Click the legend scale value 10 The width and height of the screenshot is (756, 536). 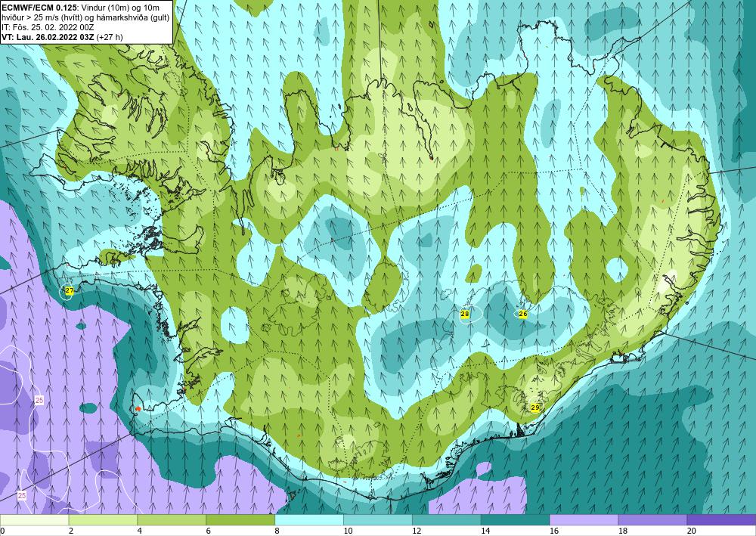pos(348,531)
